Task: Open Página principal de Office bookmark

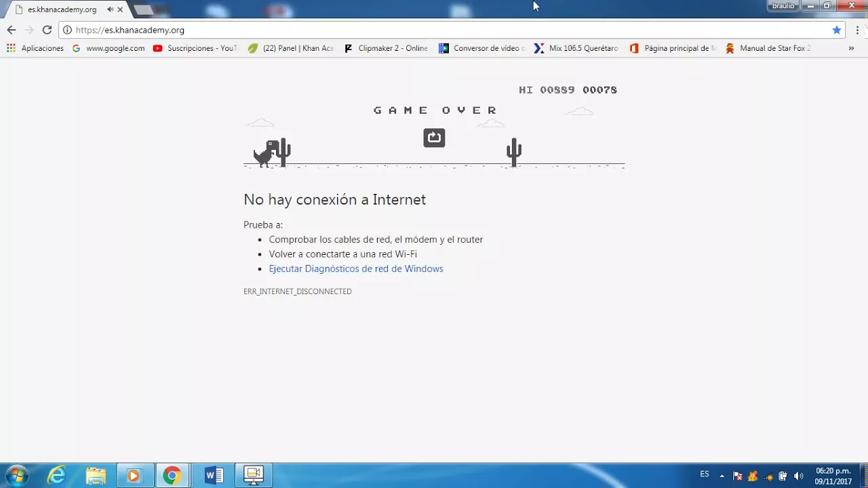Action: pyautogui.click(x=673, y=48)
